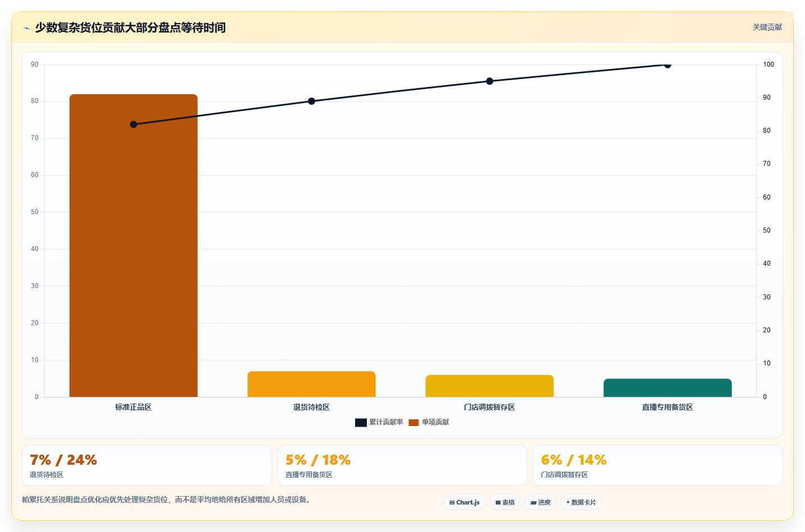This screenshot has width=805, height=532.
Task: Click the chart title 少数复杂货位贡献大部分盘点等待时间
Action: pos(131,27)
